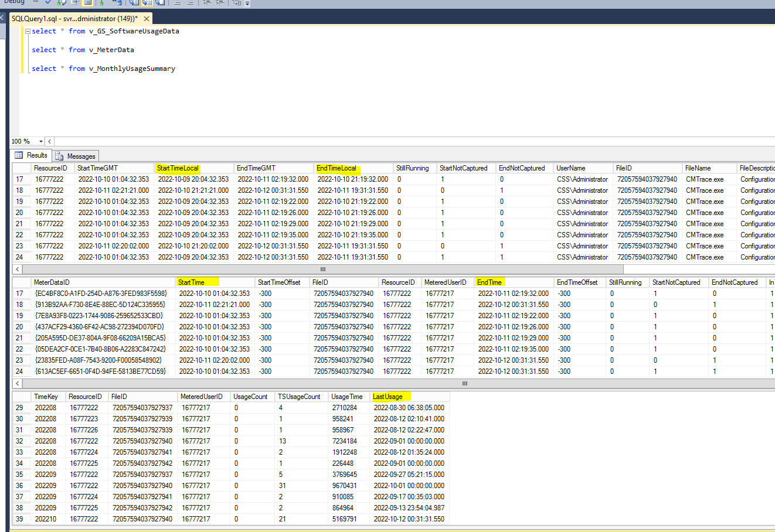Select the UsageTime column header
This screenshot has height=532, width=775.
[349, 397]
